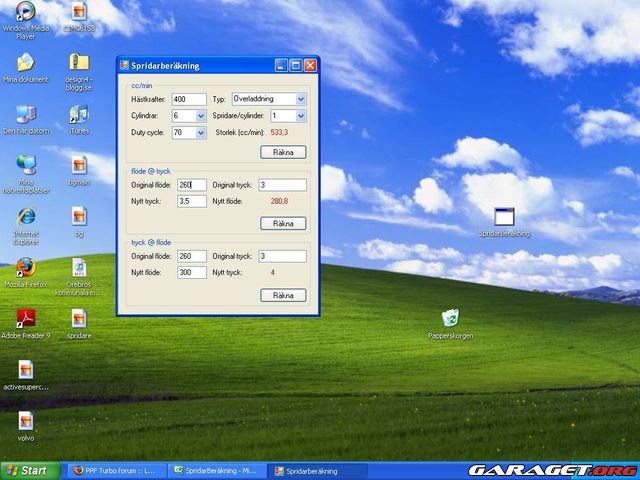Screen dimensions: 640x480
Task: Click the Nytt tryck input field
Action: (191, 201)
